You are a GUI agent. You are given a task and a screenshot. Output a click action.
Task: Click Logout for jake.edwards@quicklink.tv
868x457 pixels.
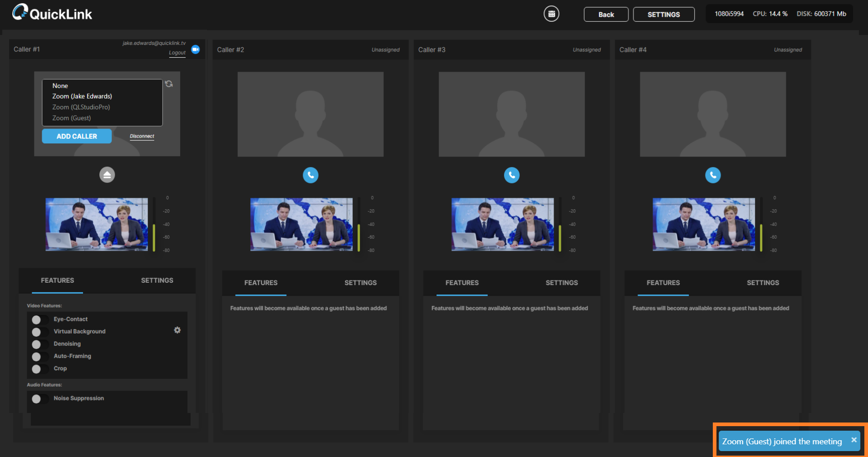pos(177,52)
